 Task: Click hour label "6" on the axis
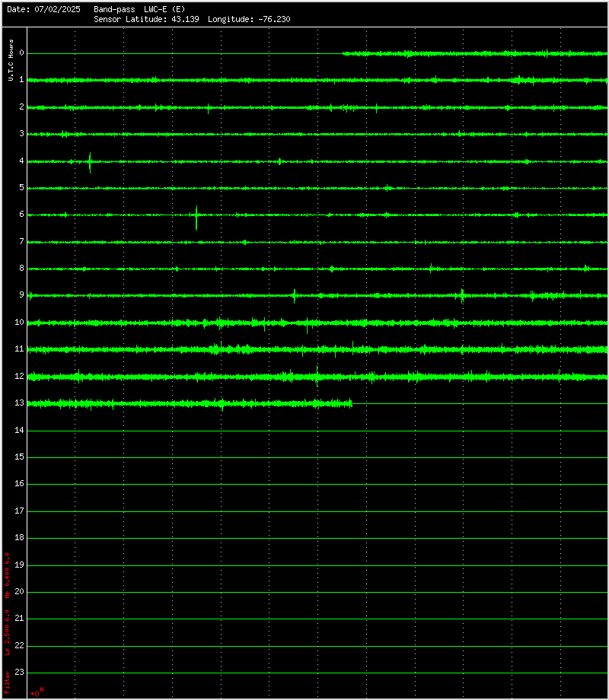21,215
